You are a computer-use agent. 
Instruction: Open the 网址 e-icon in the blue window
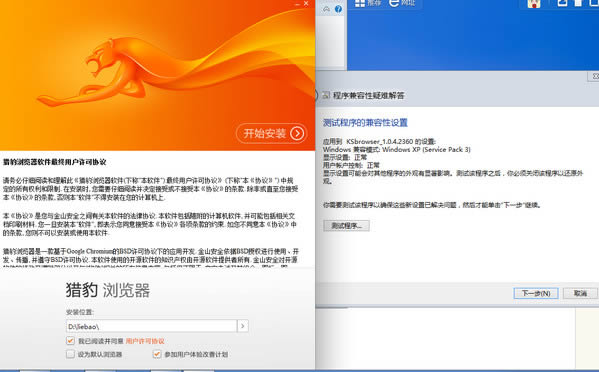coord(394,3)
